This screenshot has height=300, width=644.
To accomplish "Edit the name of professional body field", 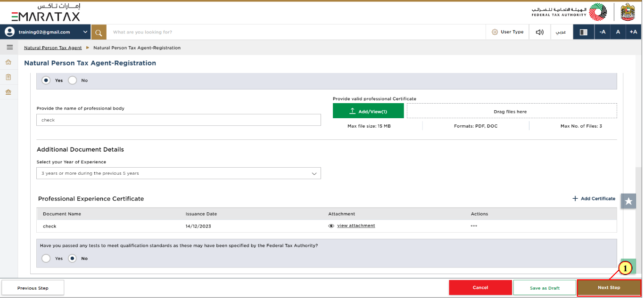I will click(x=179, y=120).
